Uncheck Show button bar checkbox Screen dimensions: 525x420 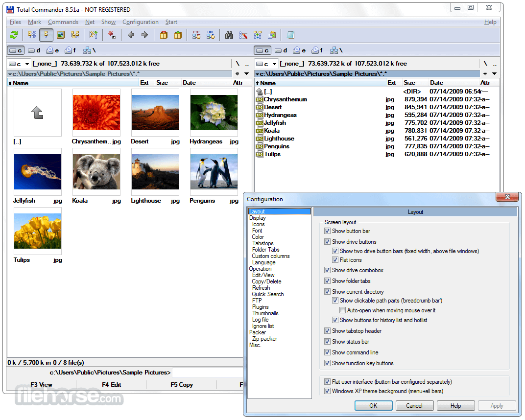coord(328,231)
